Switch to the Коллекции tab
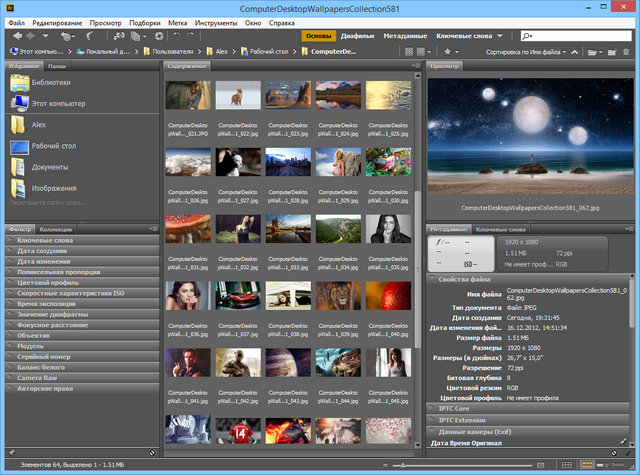The height and width of the screenshot is (475, 640). tap(56, 229)
